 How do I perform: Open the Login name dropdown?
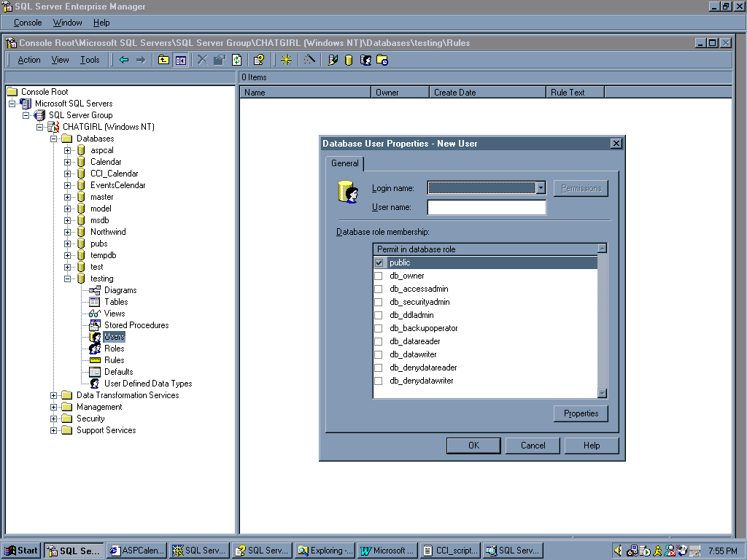pyautogui.click(x=541, y=188)
